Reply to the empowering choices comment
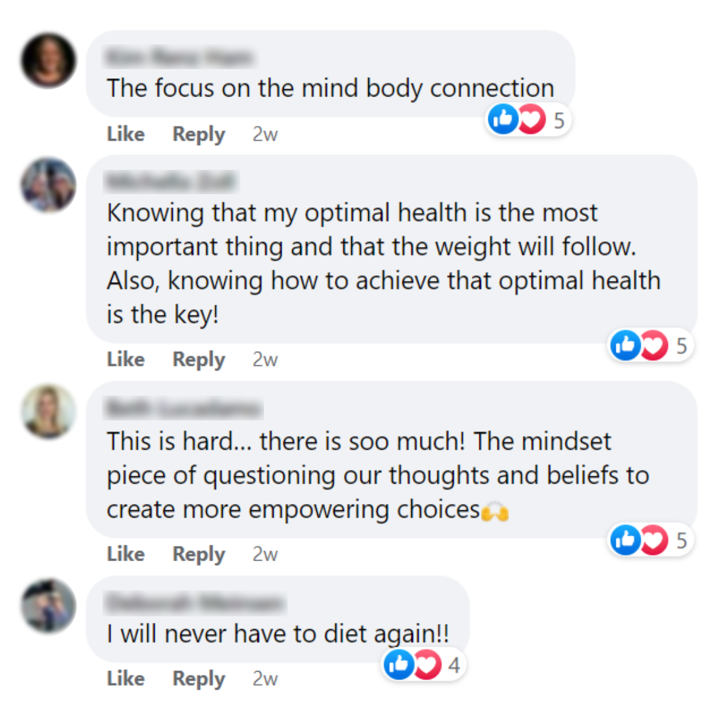The width and height of the screenshot is (728, 728). (199, 554)
